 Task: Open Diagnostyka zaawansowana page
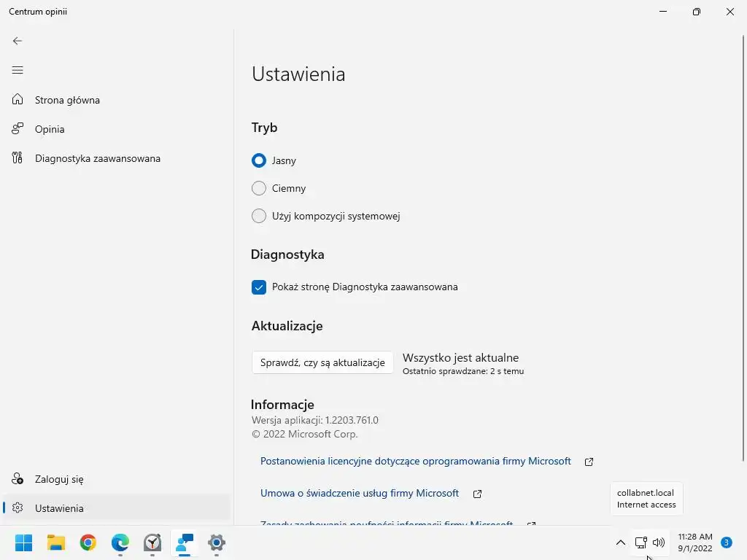[x=117, y=158]
